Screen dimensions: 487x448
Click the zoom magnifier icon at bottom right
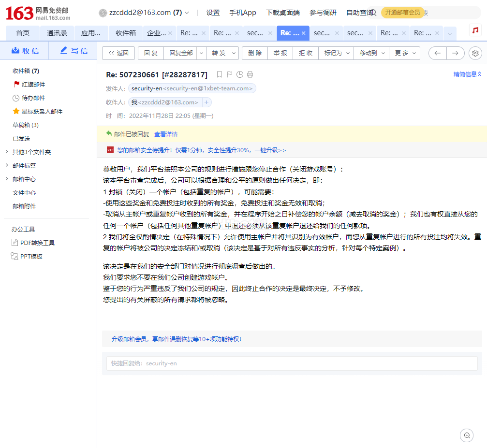tap(467, 435)
